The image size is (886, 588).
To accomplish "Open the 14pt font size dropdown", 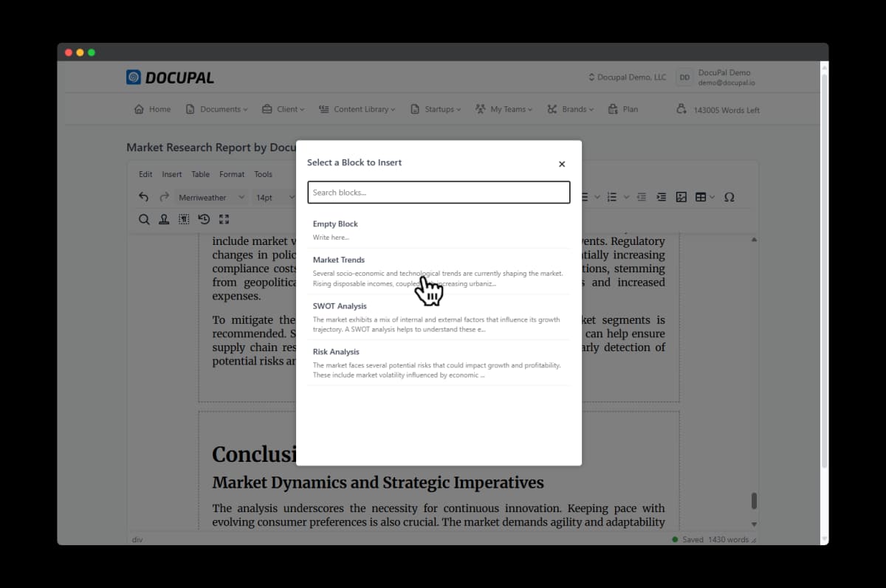I will [272, 198].
